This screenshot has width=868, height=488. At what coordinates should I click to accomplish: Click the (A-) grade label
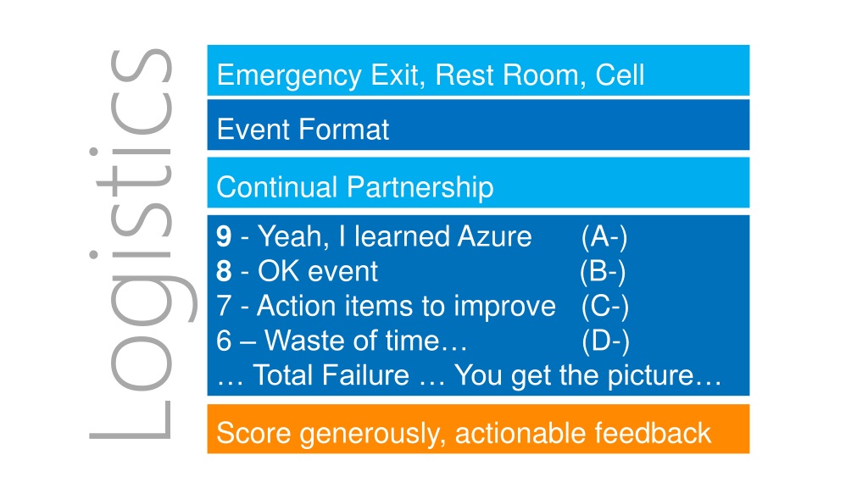(604, 237)
